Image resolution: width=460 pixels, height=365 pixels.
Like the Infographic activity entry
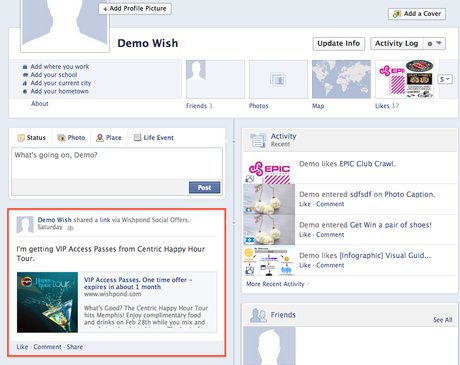(x=305, y=266)
